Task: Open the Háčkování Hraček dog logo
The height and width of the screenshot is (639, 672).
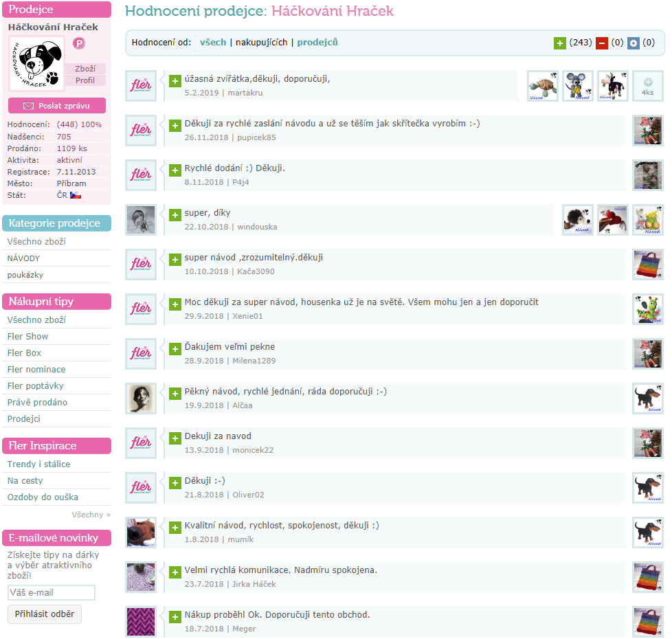Action: [36, 63]
